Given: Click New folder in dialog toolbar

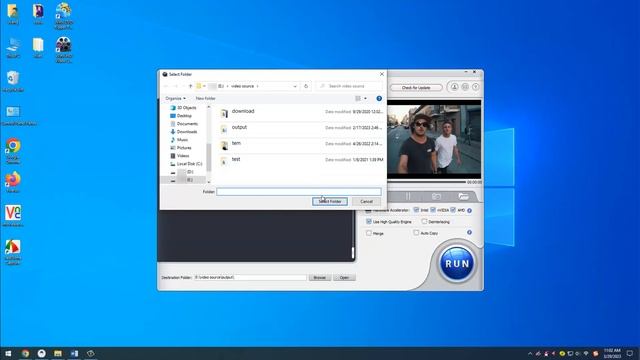Looking at the screenshot, I should [205, 98].
